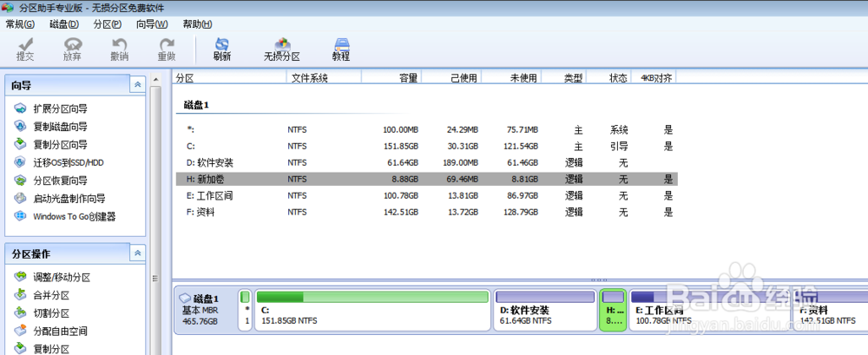This screenshot has height=355, width=868.
Task: Open the 分区(P) menu
Action: 108,24
